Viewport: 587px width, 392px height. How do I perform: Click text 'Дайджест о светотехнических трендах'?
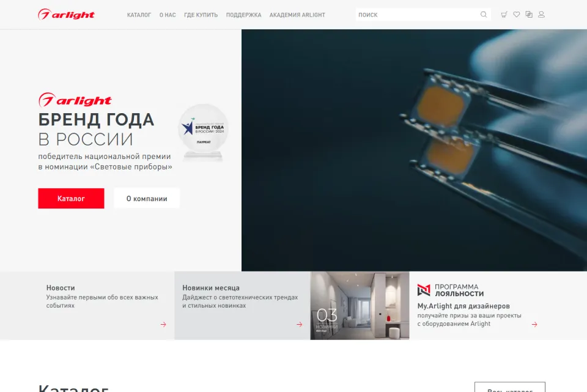pos(240,297)
